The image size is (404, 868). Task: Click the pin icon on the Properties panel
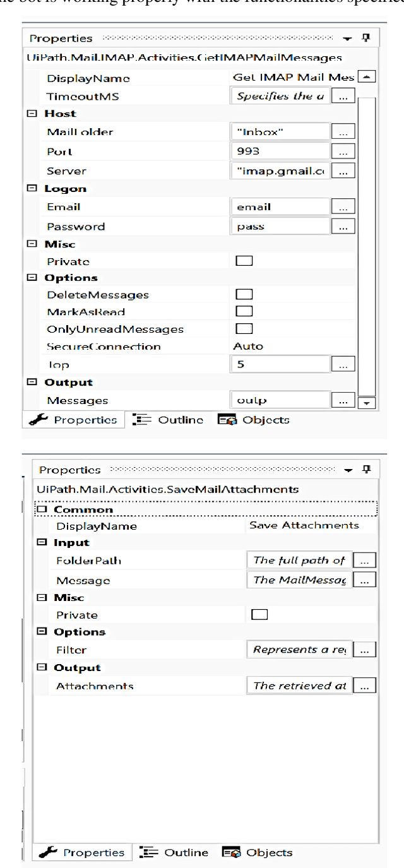pyautogui.click(x=365, y=38)
